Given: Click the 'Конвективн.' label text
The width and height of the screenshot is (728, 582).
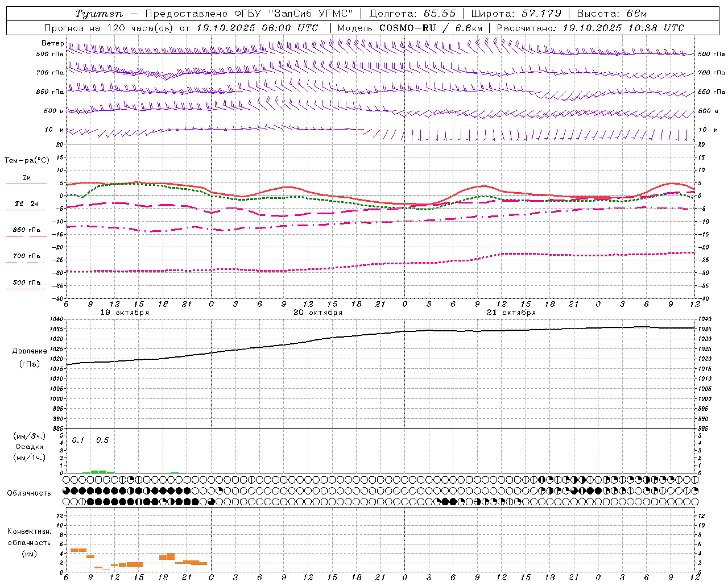Looking at the screenshot, I should click(x=30, y=531).
